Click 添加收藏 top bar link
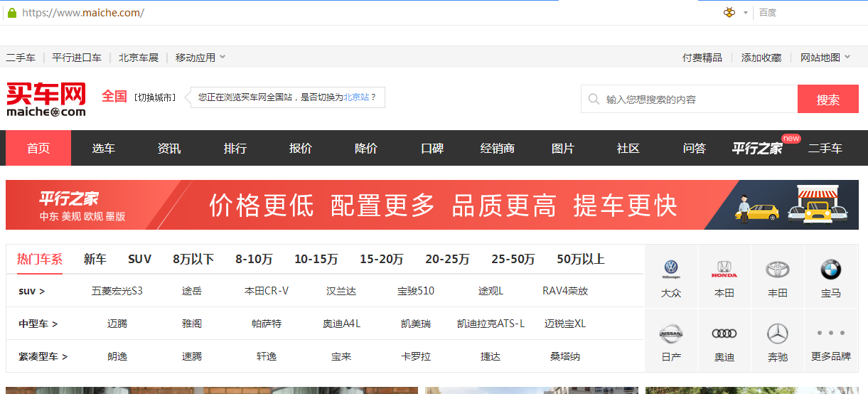The height and width of the screenshot is (394, 868). click(761, 58)
